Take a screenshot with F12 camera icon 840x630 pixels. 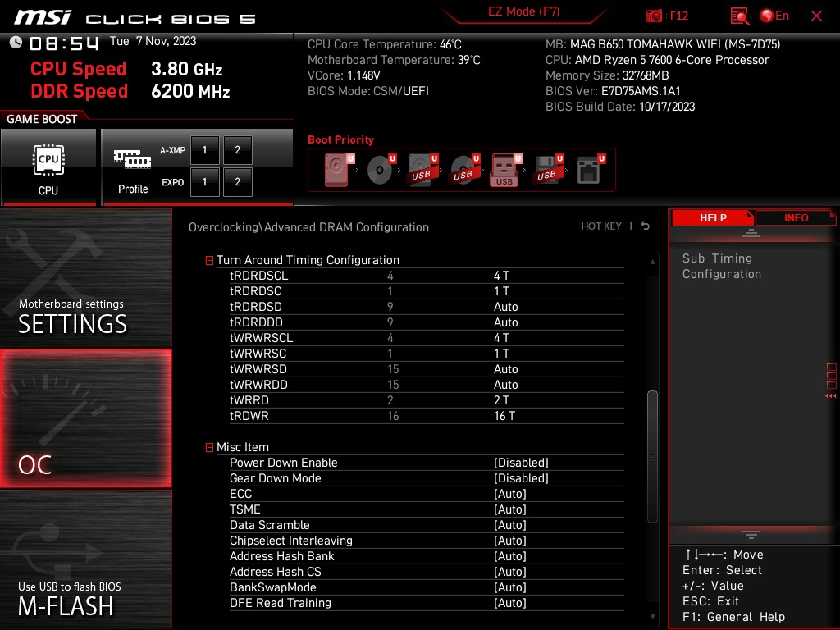pos(654,16)
